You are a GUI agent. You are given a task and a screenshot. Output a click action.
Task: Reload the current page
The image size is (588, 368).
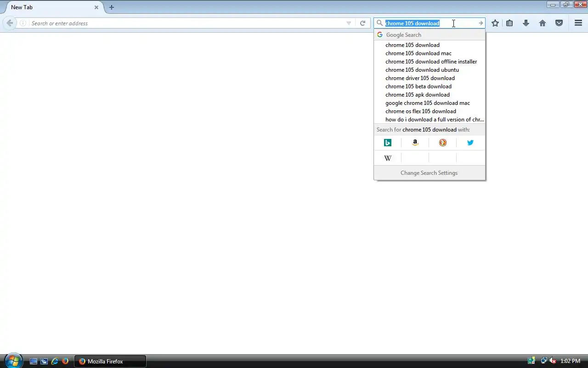click(x=362, y=23)
